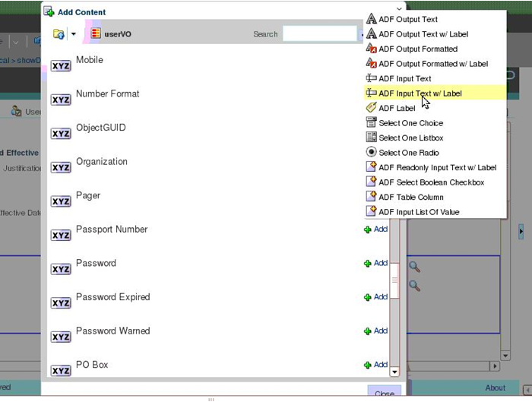532x402 pixels.
Task: Click the Password XYZ icon
Action: 61,269
